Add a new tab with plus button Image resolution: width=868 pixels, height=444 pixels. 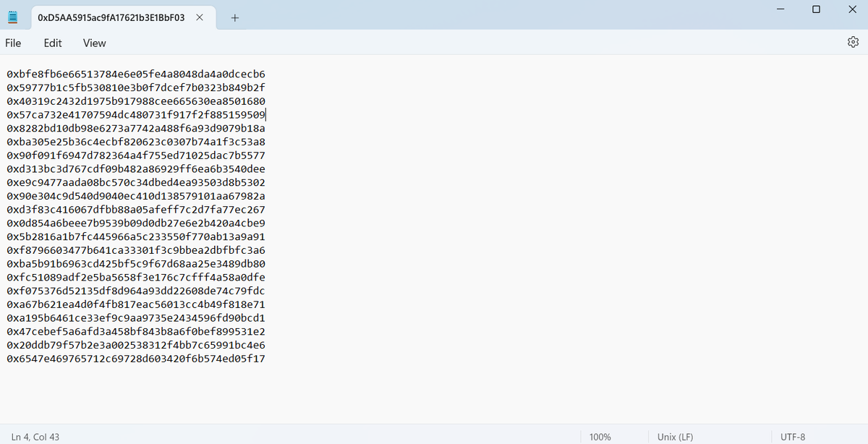(x=235, y=17)
